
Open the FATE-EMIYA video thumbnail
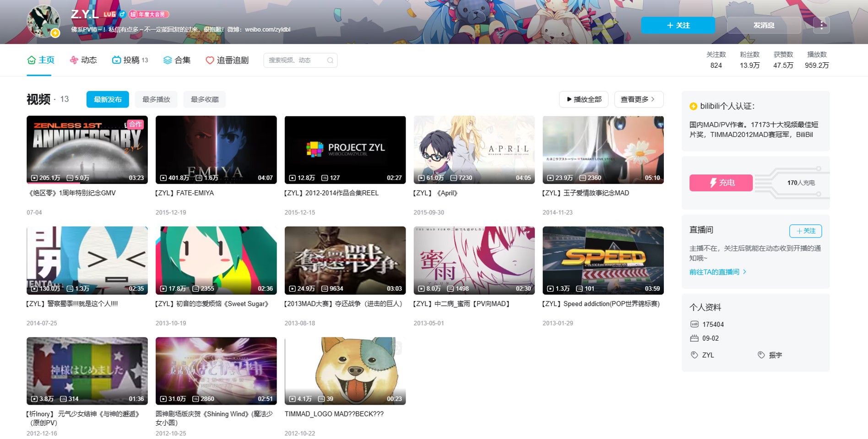216,150
